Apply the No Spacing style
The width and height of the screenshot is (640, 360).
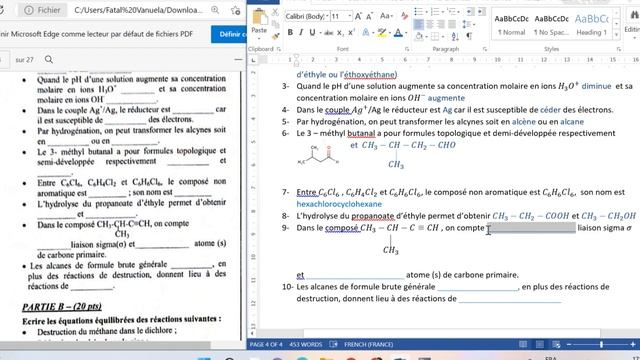551,24
